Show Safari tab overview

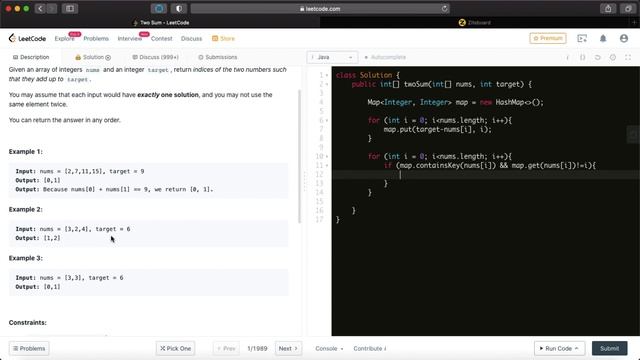coord(628,8)
